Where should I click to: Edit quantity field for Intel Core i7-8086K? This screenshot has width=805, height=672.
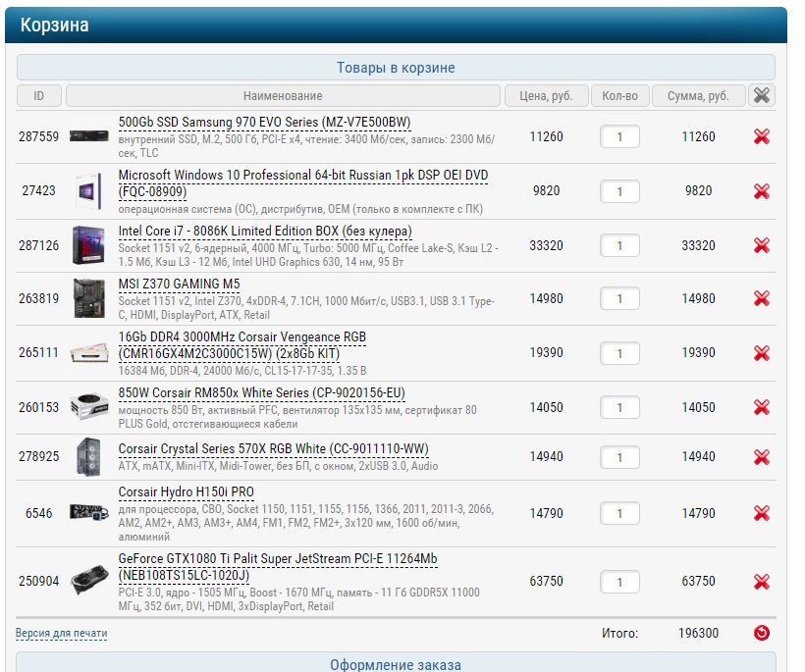point(619,245)
